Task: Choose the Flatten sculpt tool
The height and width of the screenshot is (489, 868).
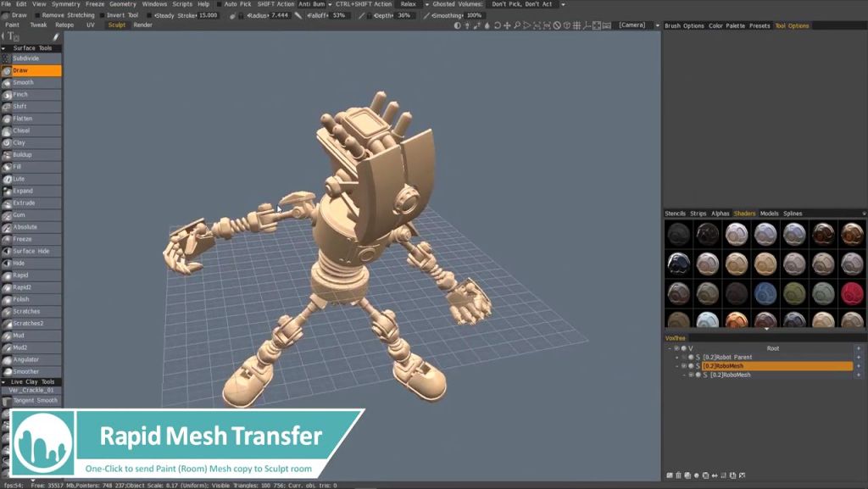Action: [31, 119]
